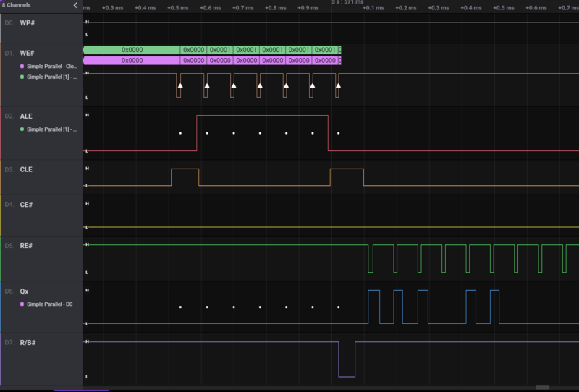Click the D2 ALE channel label

pos(26,116)
